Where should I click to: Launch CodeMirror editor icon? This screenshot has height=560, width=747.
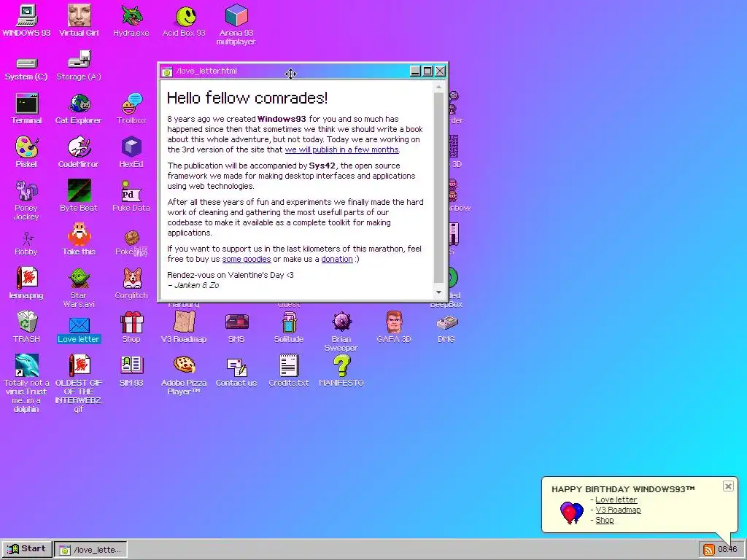point(79,152)
